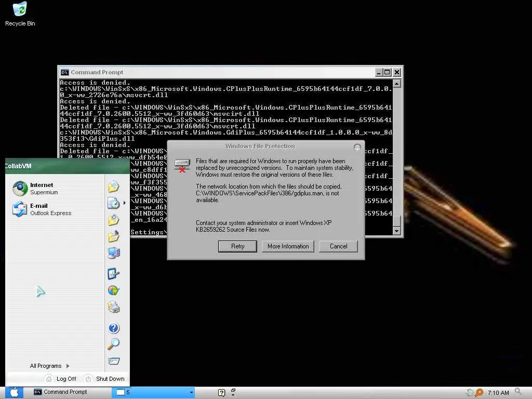Open My Music folder icon
The width and height of the screenshot is (532, 399).
tap(113, 236)
